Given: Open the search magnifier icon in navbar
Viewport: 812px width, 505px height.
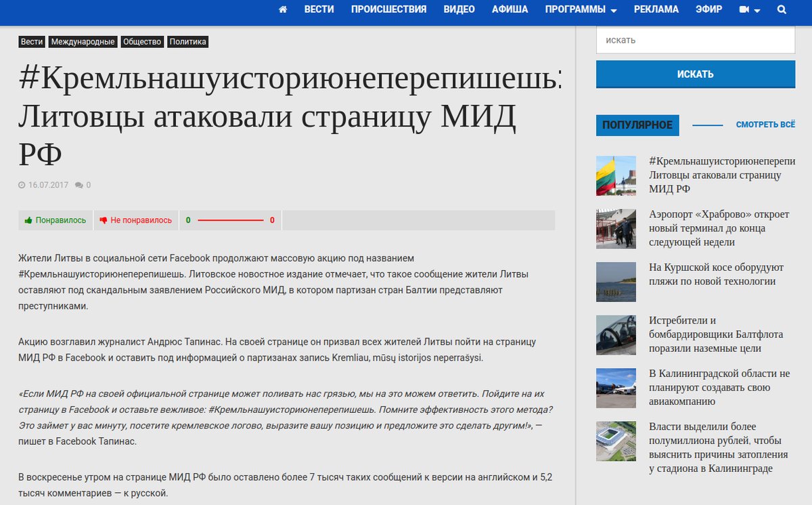Looking at the screenshot, I should (x=782, y=9).
